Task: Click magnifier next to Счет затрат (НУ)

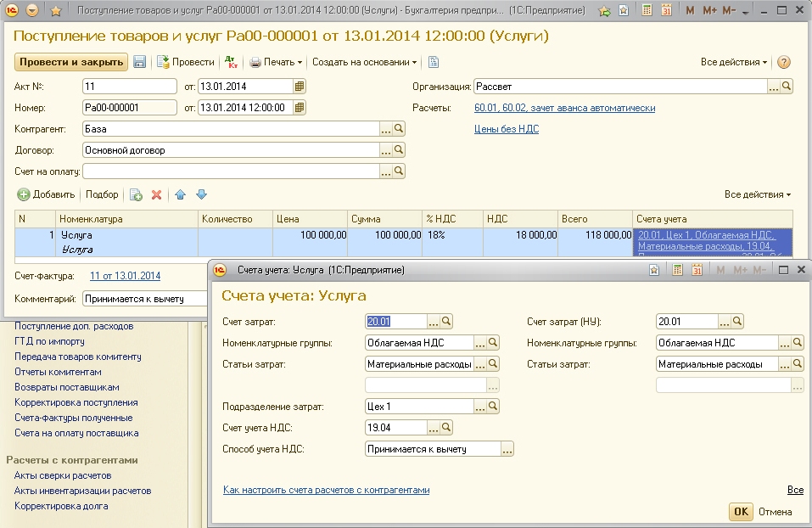Action: click(x=737, y=322)
